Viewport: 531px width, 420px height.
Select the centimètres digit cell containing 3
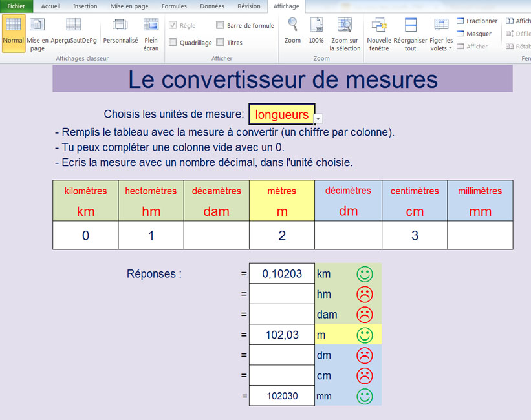tap(415, 235)
